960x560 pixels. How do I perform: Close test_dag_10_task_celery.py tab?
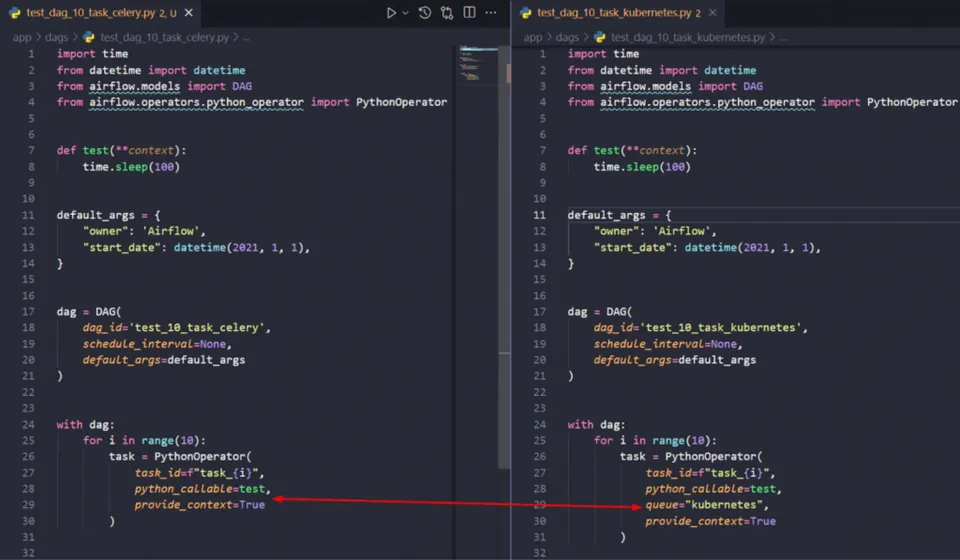pyautogui.click(x=189, y=12)
